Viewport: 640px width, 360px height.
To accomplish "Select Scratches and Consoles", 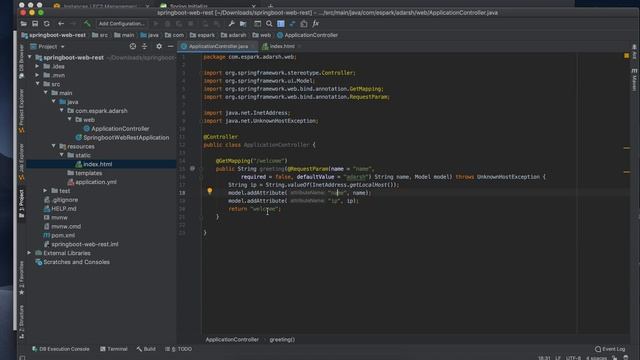I will 72,262.
